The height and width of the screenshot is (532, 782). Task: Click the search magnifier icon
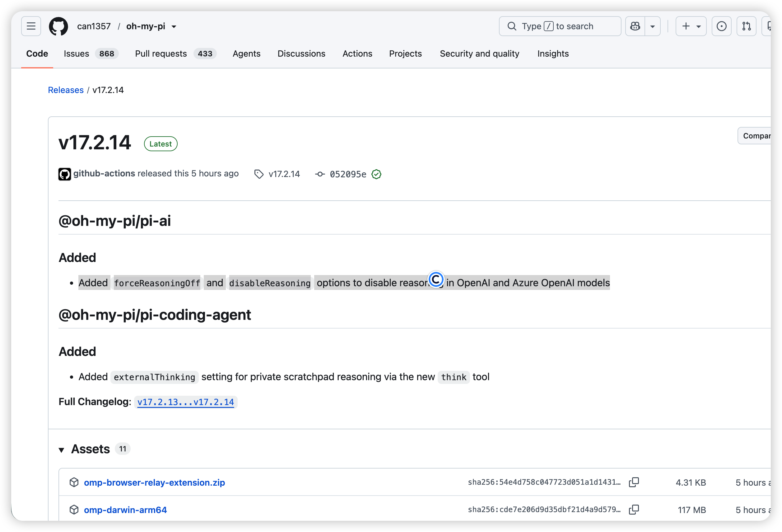(x=512, y=26)
